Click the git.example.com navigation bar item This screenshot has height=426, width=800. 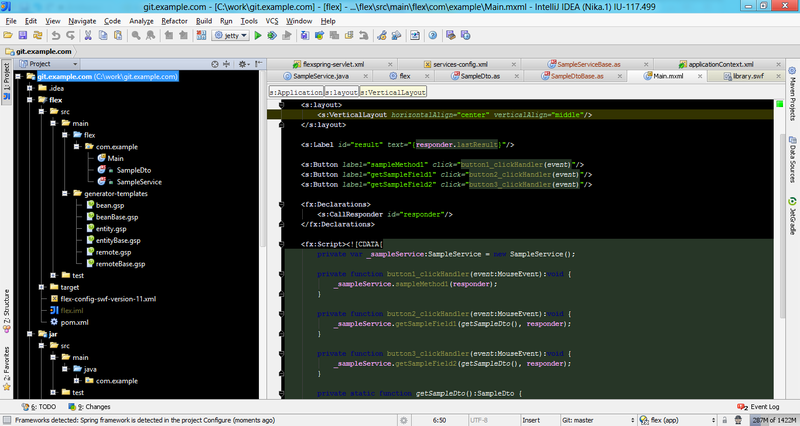(x=39, y=51)
